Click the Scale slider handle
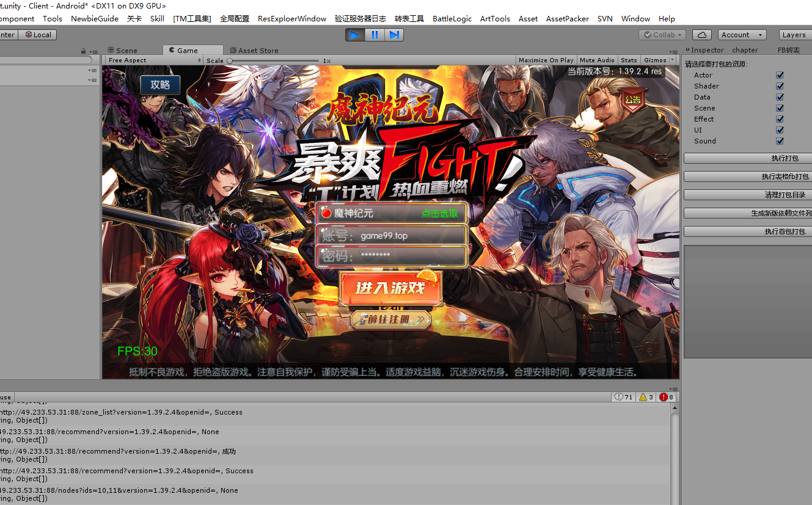This screenshot has height=505, width=812. [x=230, y=61]
